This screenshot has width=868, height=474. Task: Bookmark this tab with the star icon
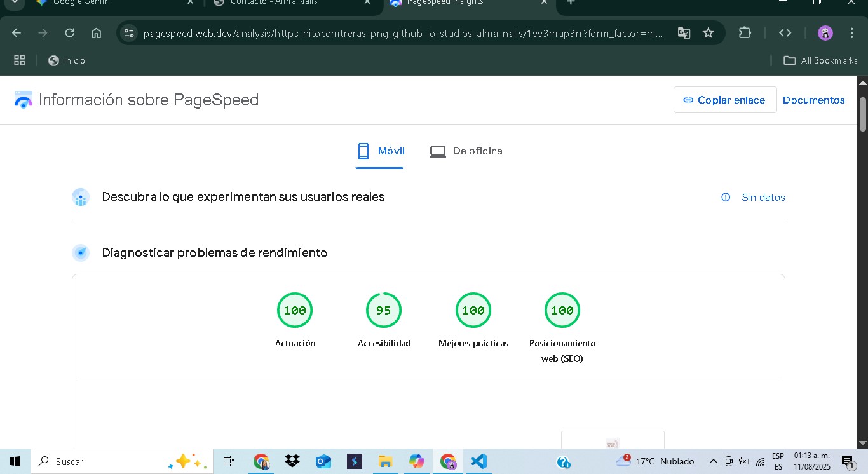709,33
